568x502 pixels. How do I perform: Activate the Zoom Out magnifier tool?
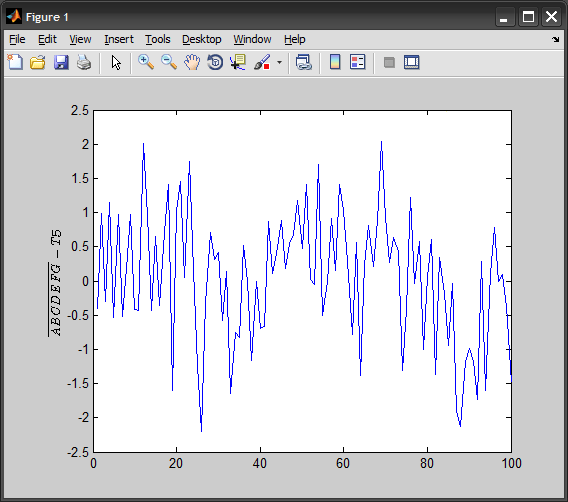(x=169, y=62)
